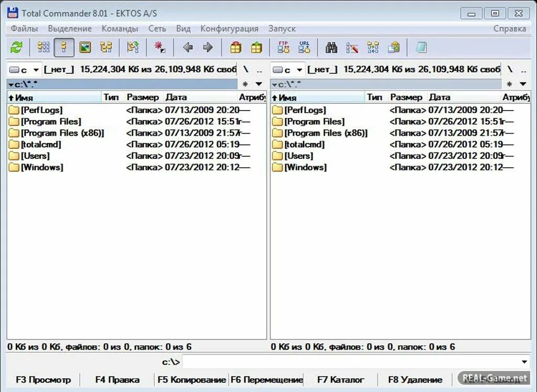Open the left panel drive C dropdown
Screen dimensions: 537x392
(24, 70)
